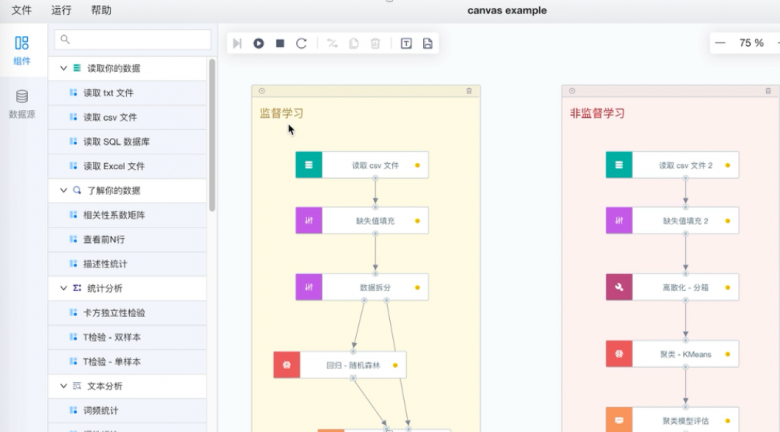Viewport: 780px width, 432px height.
Task: Delete the 非监督学习 group via its trash icon
Action: tap(768, 91)
